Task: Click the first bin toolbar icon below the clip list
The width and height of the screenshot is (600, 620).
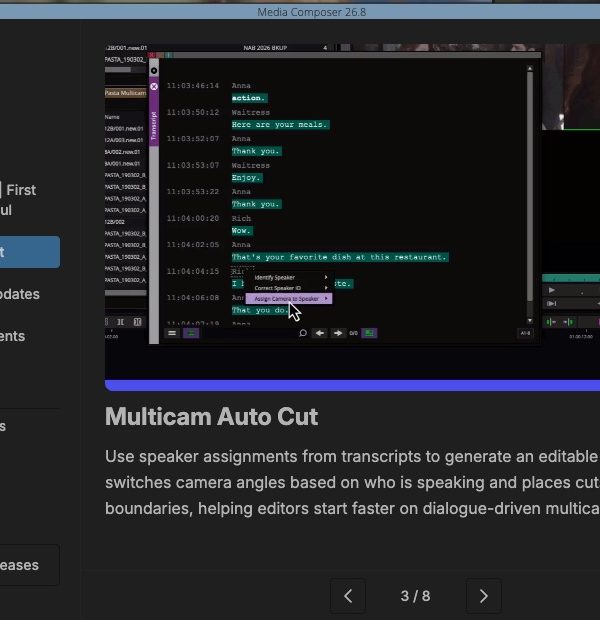Action: [x=121, y=322]
